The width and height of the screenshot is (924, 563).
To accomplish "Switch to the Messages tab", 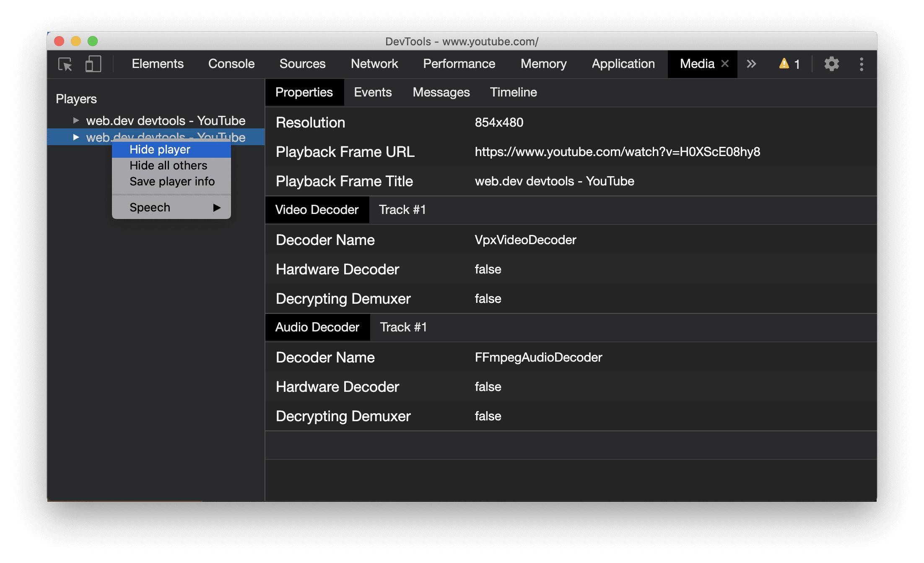I will [x=441, y=92].
